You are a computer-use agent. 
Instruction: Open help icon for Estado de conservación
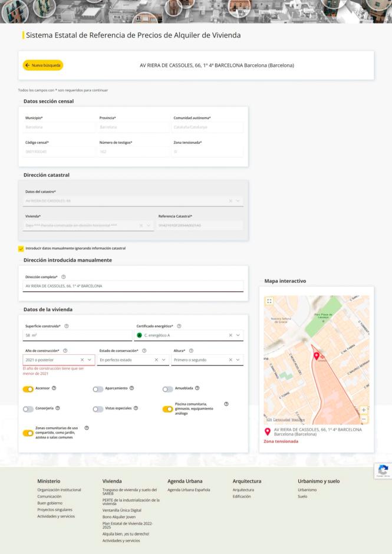[144, 351]
